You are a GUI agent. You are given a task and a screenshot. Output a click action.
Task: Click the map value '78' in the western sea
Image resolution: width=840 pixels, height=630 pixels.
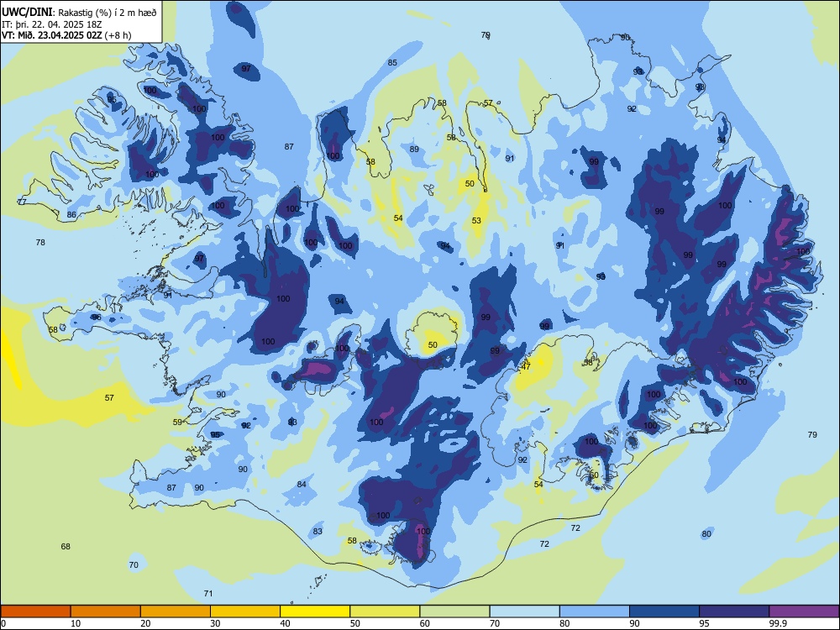coord(40,242)
